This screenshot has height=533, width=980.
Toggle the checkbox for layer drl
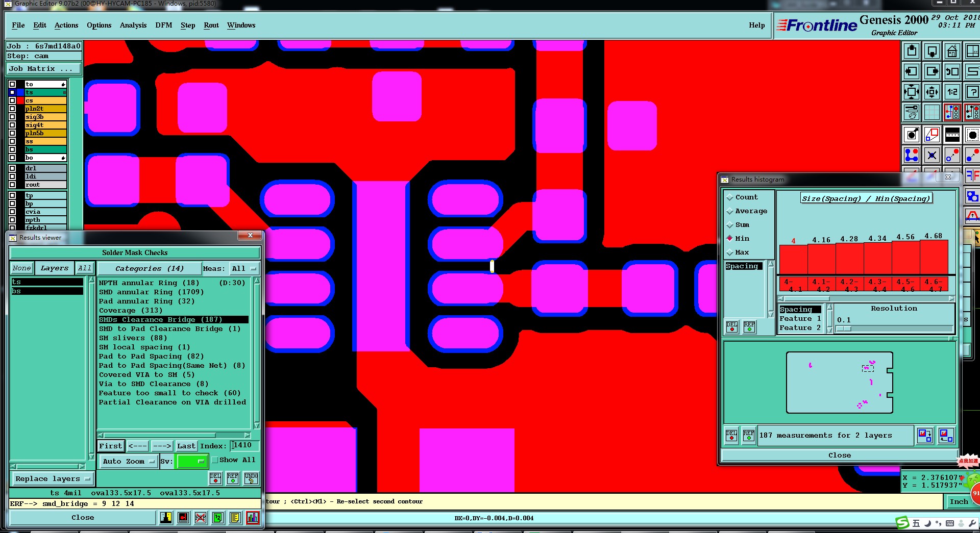point(12,168)
